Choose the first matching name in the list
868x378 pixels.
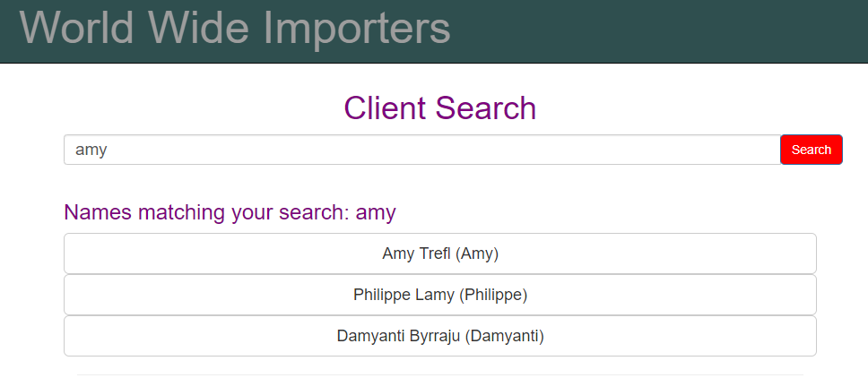point(440,253)
